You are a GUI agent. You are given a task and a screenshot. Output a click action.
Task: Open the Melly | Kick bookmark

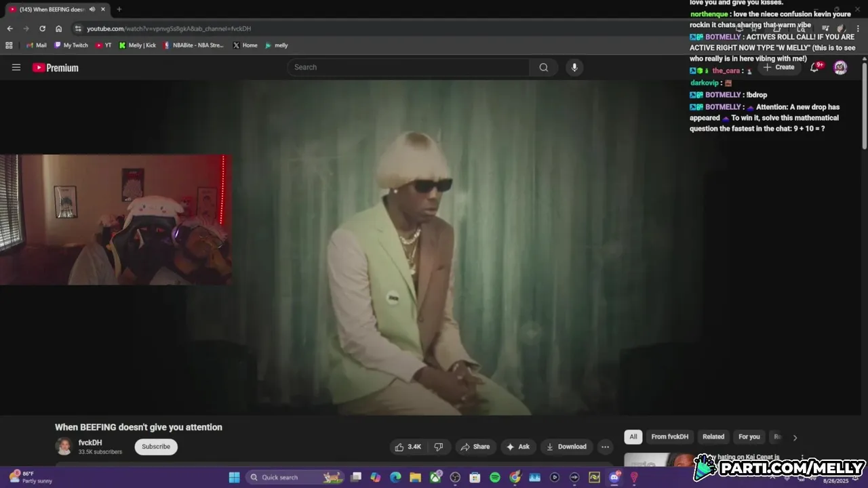click(138, 45)
